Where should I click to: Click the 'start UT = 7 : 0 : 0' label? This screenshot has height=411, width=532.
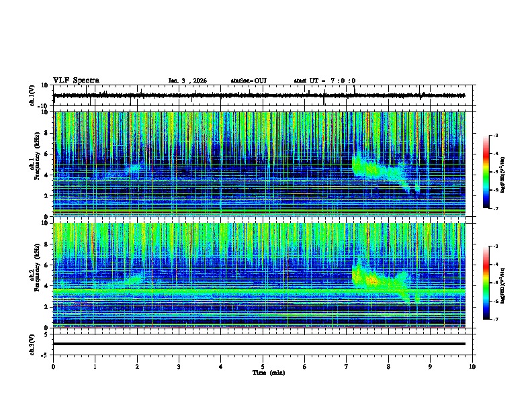click(x=324, y=81)
